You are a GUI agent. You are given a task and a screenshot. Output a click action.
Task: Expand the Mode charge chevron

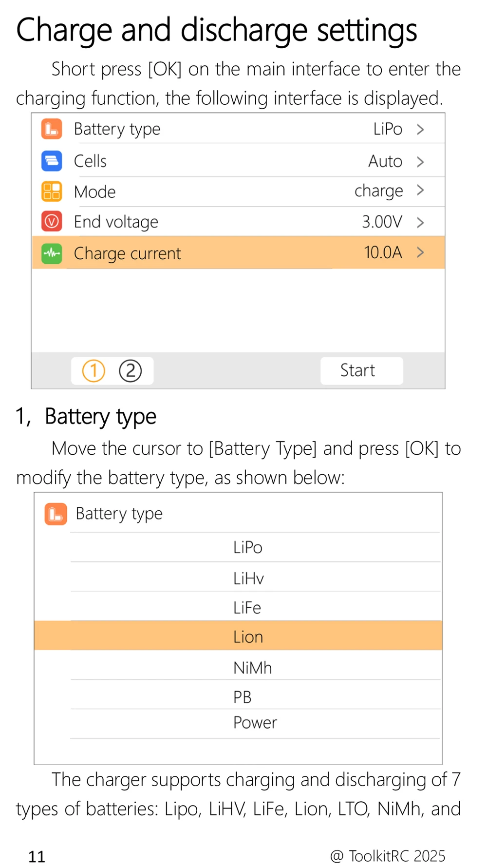(420, 190)
